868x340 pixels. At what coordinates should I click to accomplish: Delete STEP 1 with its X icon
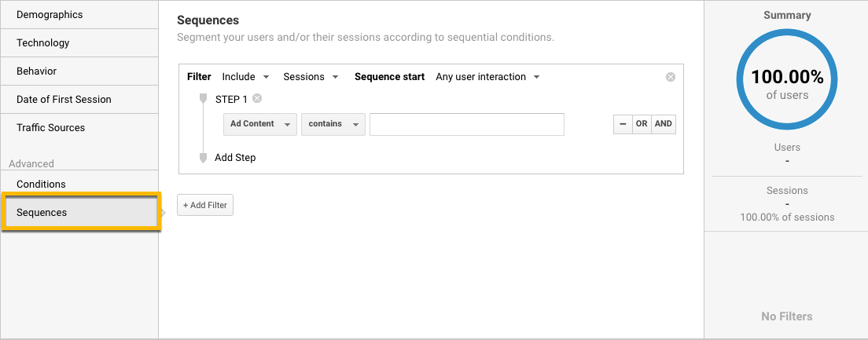257,99
